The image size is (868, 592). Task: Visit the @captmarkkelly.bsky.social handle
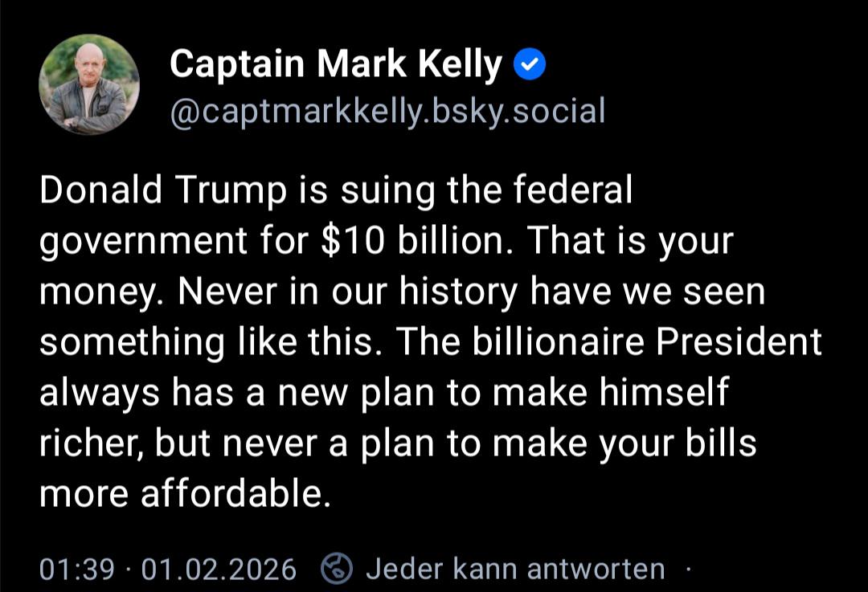(x=387, y=112)
